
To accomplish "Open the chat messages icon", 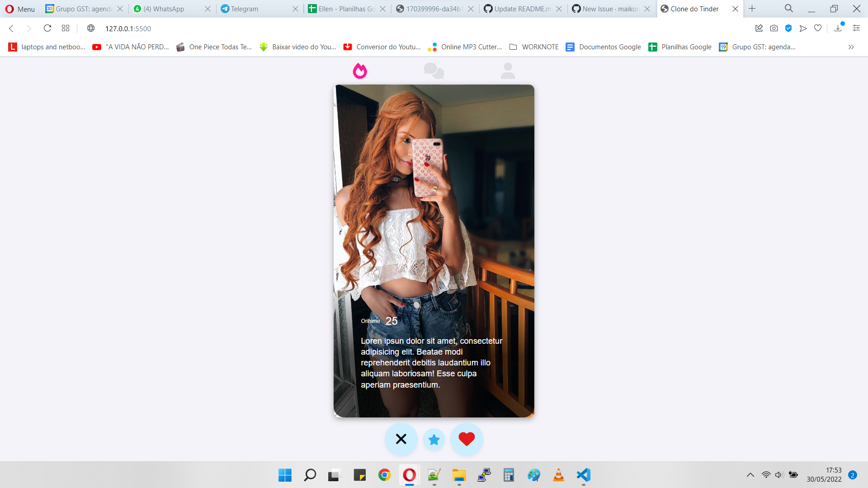I will 434,71.
